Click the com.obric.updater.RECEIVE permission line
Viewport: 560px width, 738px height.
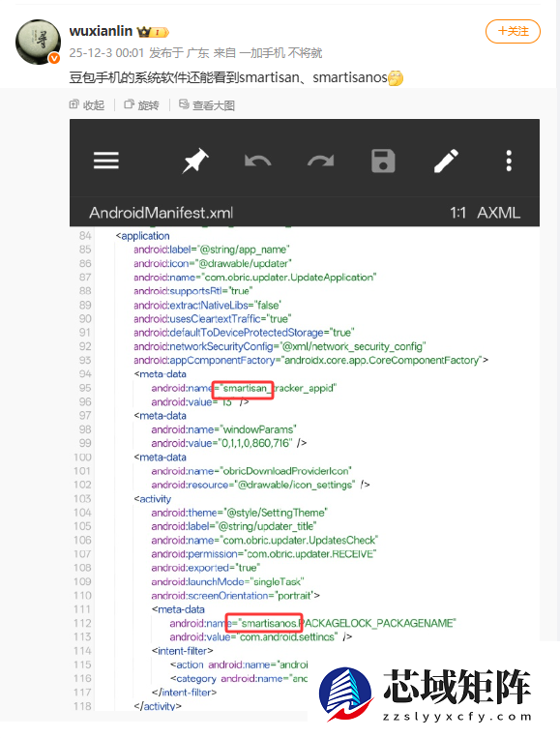263,554
